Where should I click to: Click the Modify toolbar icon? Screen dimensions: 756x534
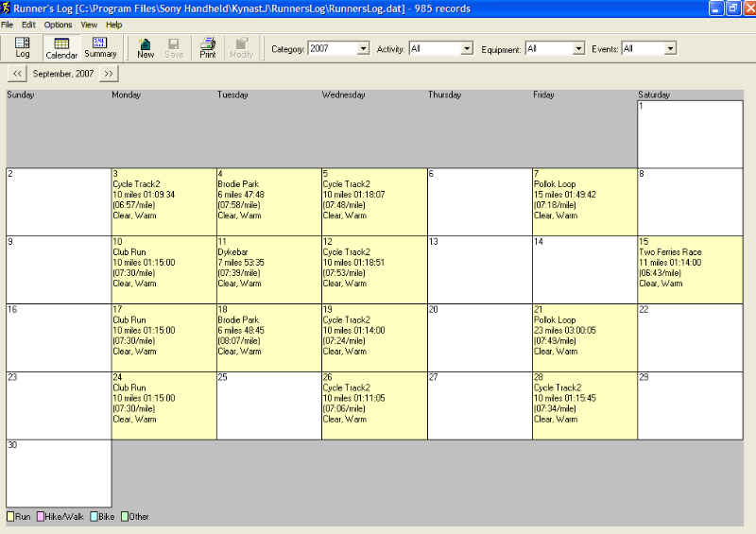(x=242, y=48)
